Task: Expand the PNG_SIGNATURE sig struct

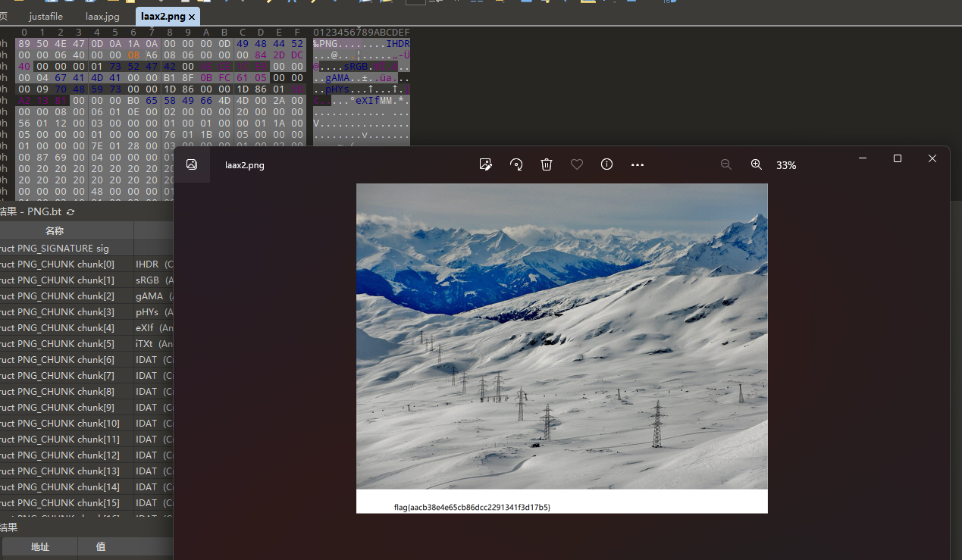Action: (x=86, y=248)
